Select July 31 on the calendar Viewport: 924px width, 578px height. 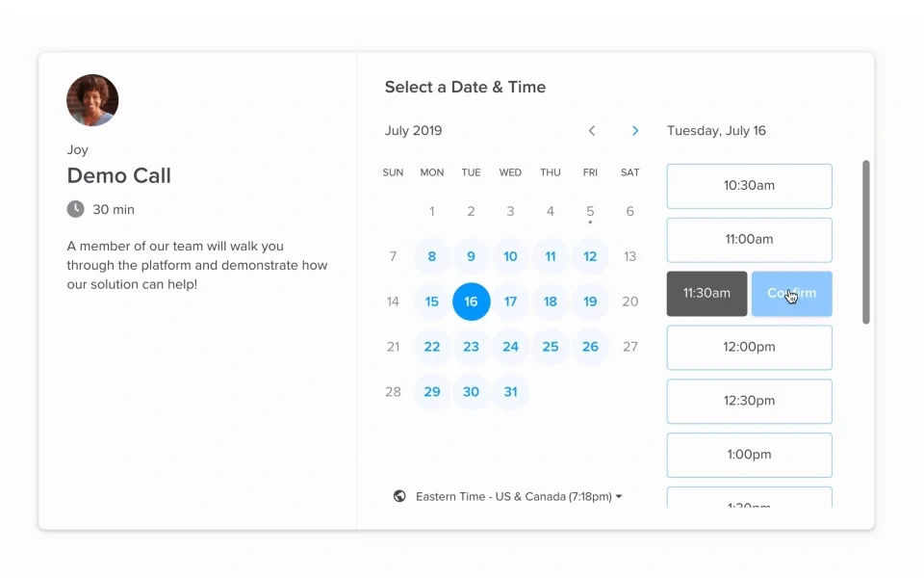click(x=510, y=392)
